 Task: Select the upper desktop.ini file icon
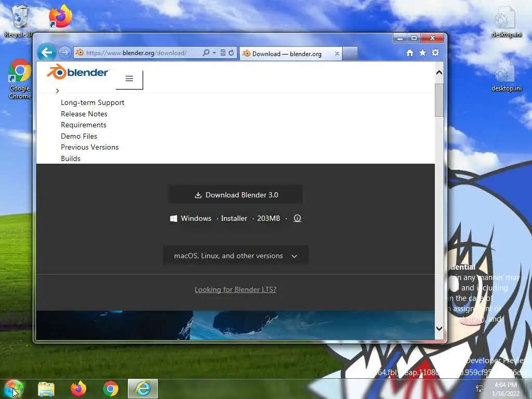pyautogui.click(x=506, y=21)
